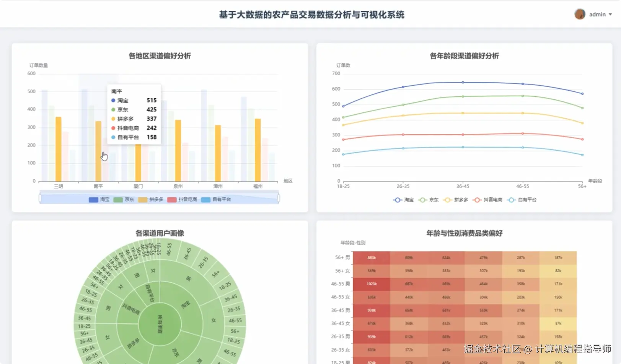Toggle 京东 line in the age chart legend
This screenshot has height=364, width=621.
(428, 200)
